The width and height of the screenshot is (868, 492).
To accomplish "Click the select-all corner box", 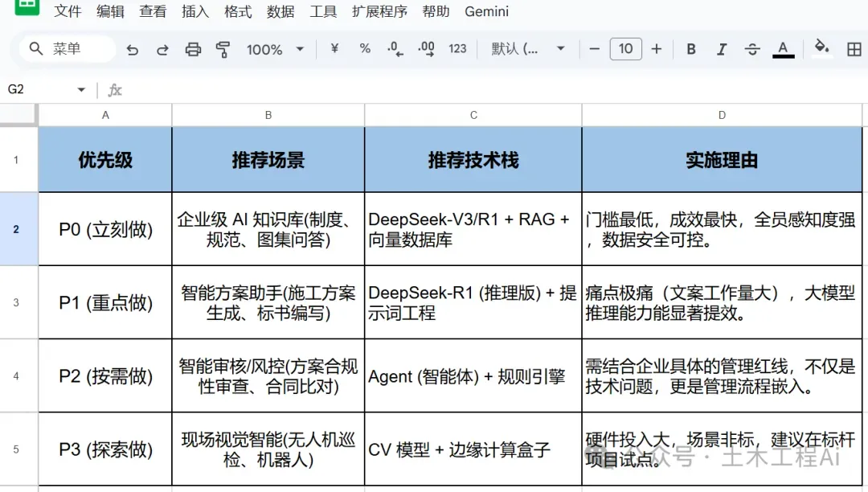I will point(18,115).
